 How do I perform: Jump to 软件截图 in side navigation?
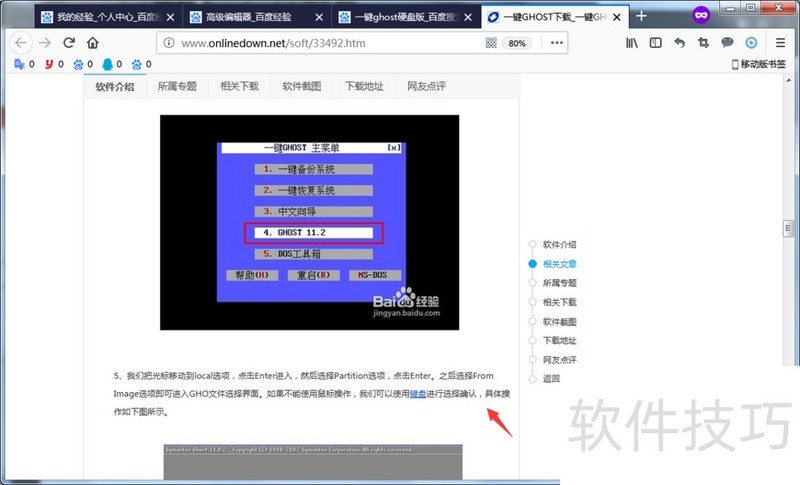pyautogui.click(x=559, y=322)
